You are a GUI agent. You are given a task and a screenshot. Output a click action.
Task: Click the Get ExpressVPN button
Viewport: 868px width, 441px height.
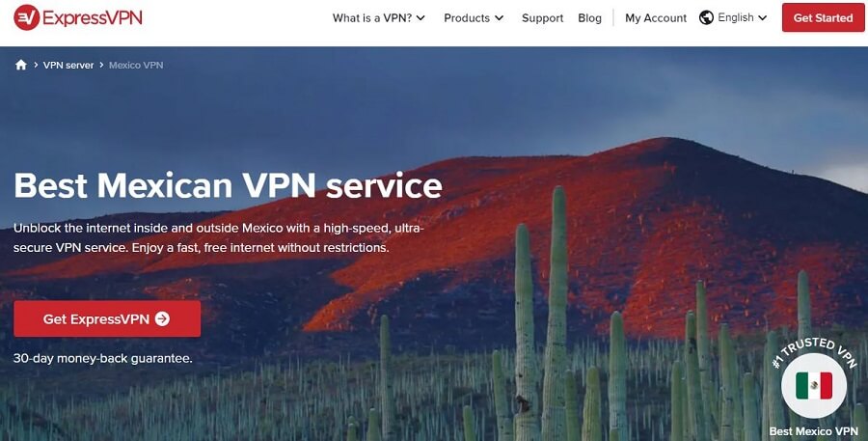tap(107, 318)
